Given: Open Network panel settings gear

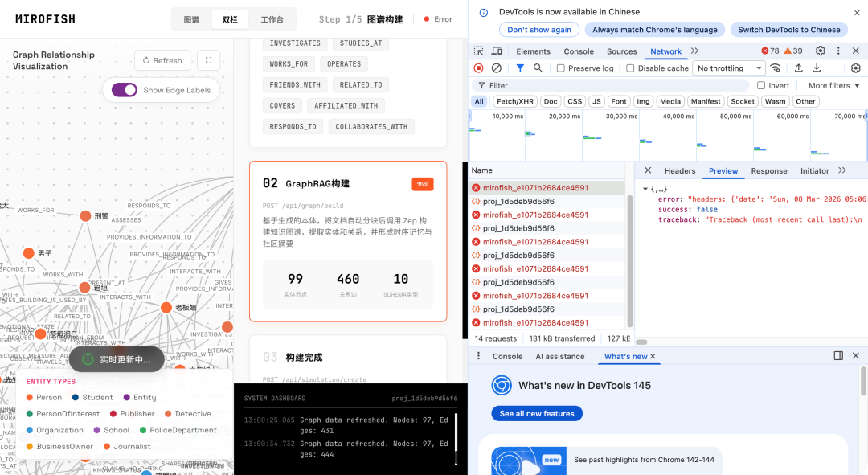Looking at the screenshot, I should pos(856,68).
